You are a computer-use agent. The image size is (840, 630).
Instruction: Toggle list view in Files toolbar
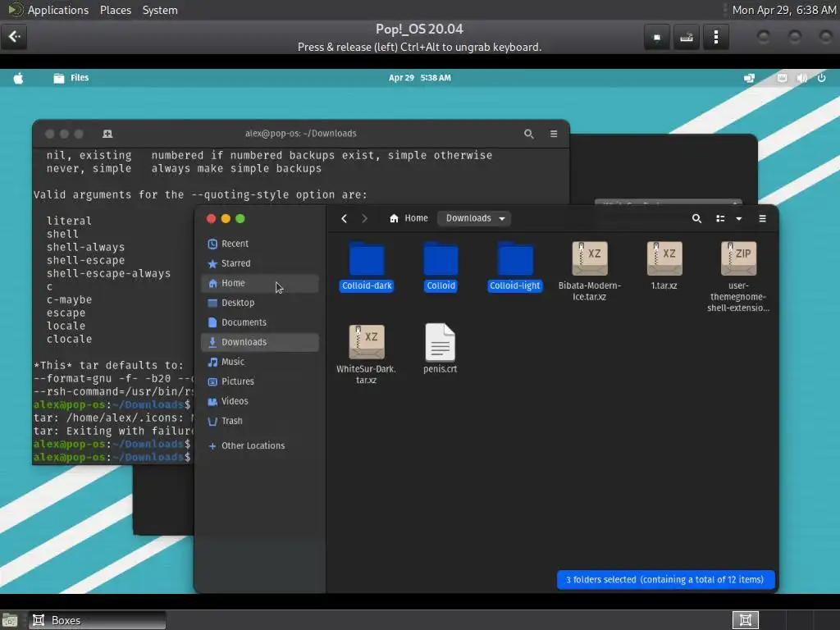pyautogui.click(x=720, y=218)
